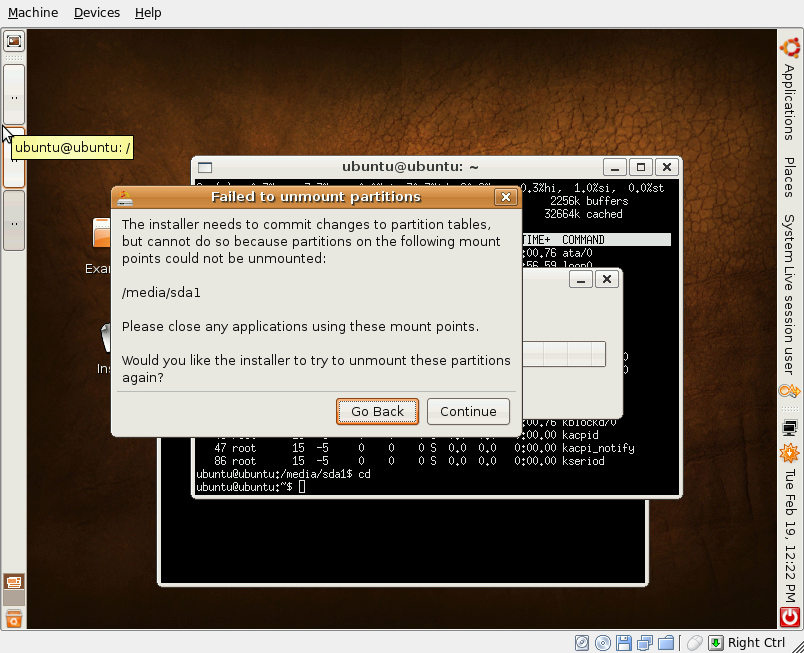
Task: Open the Help menu
Action: [148, 12]
